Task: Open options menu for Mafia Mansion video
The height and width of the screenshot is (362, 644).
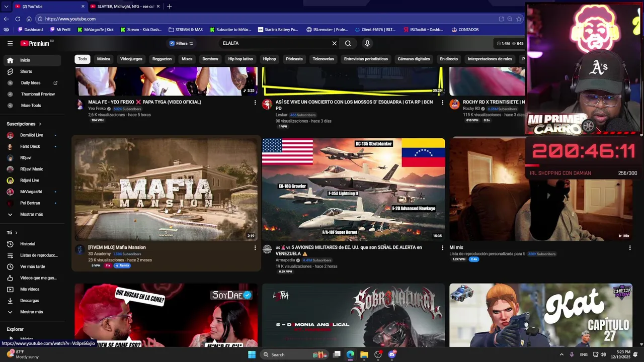Action: 255,247
